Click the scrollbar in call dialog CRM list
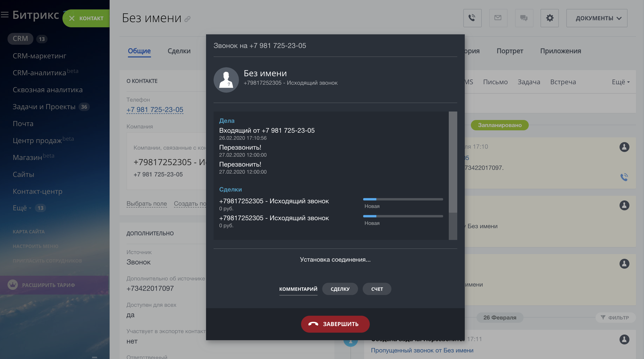This screenshot has height=359, width=644. click(x=453, y=163)
